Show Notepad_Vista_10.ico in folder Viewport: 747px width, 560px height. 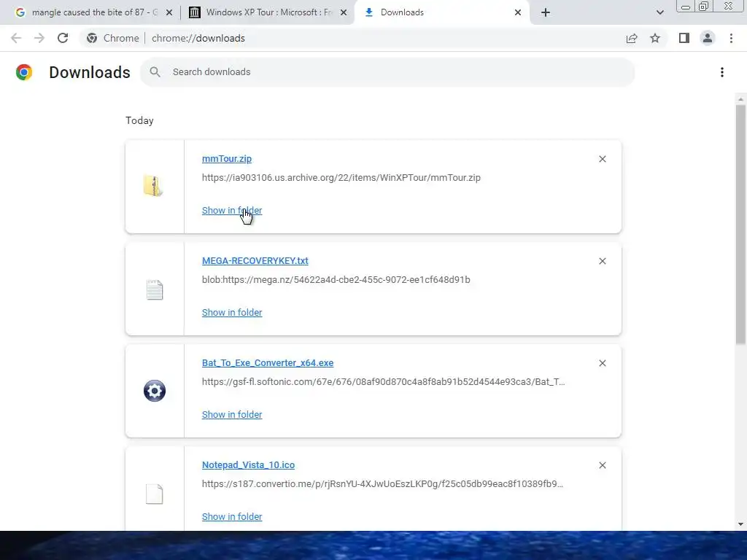pos(232,517)
